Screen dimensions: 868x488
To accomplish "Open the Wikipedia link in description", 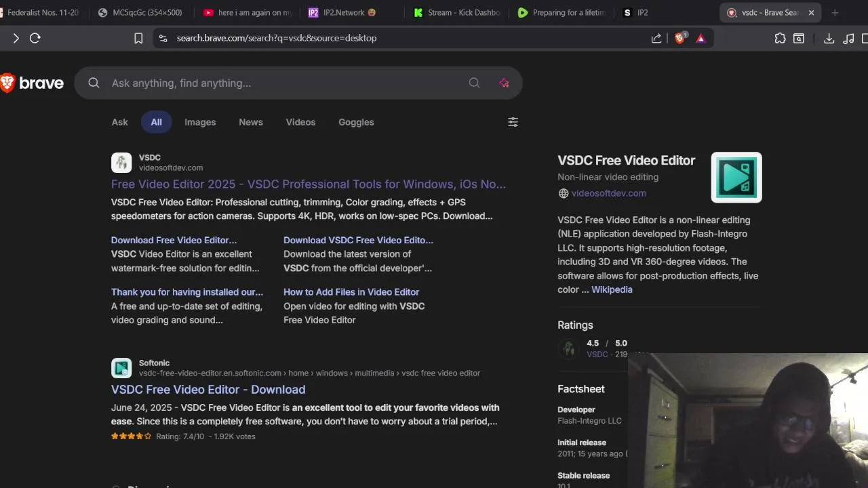I will (x=612, y=289).
